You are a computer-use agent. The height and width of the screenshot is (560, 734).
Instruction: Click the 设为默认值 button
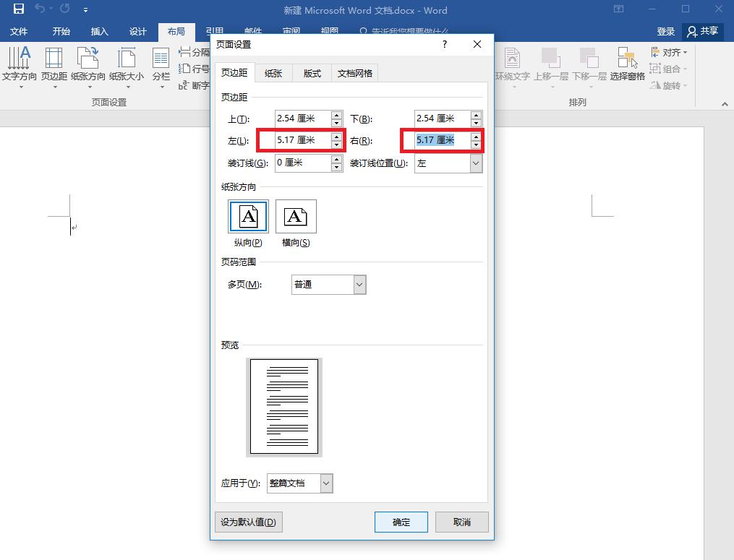pyautogui.click(x=248, y=521)
